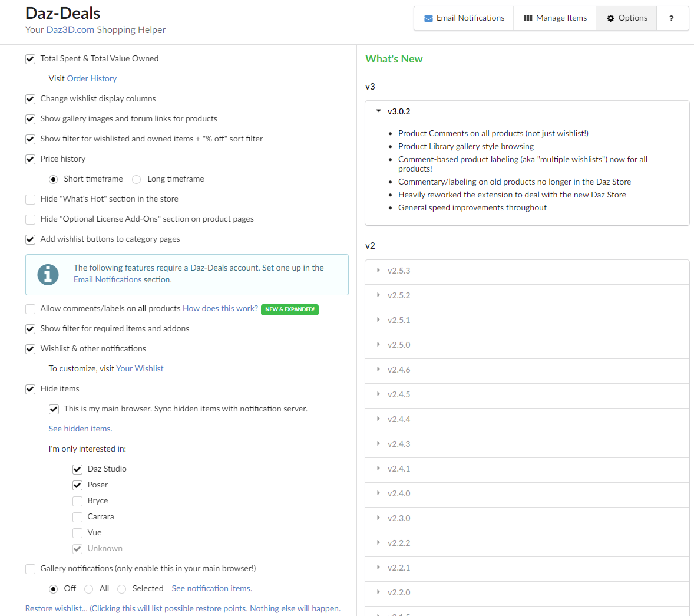694x616 pixels.
Task: Enable Hide "What's Hot" section checkbox
Action: (x=31, y=199)
